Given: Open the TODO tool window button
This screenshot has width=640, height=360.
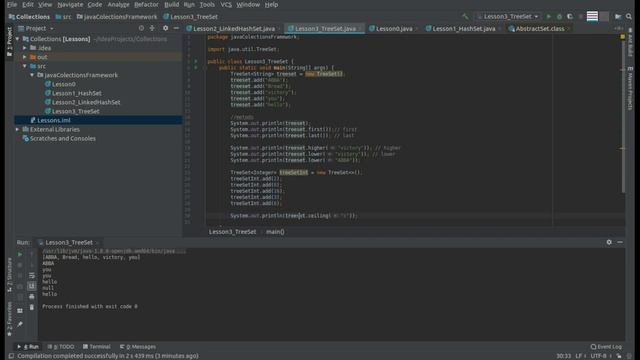Looking at the screenshot, I should 61,347.
